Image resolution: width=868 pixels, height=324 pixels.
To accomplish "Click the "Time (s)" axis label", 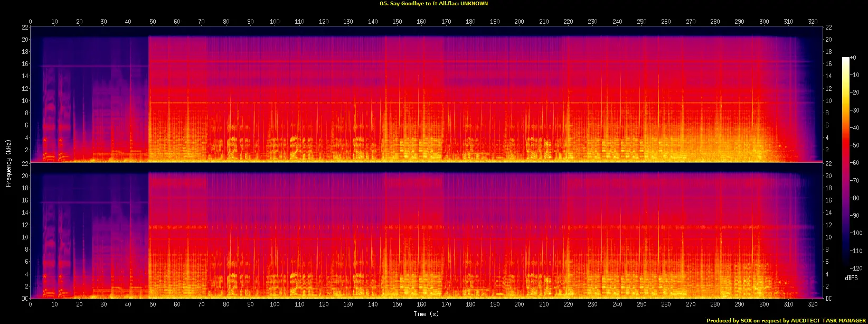I will pyautogui.click(x=426, y=314).
